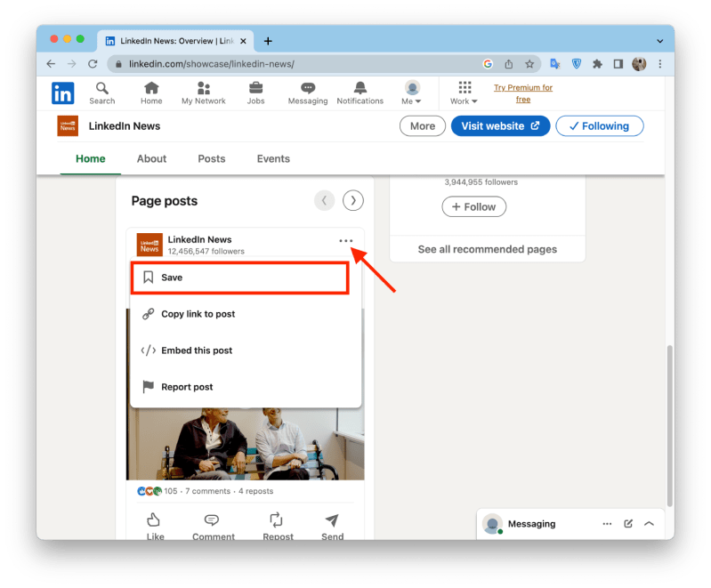Open the Extensions puzzle icon

point(597,64)
